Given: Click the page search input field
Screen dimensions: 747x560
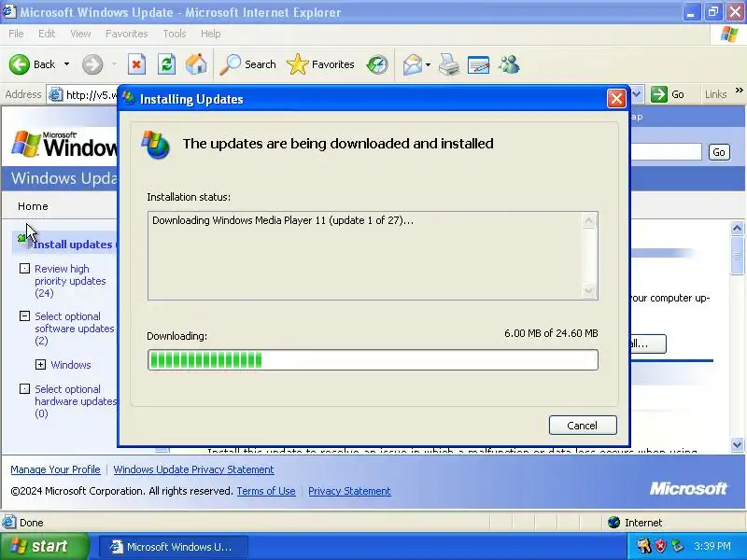Looking at the screenshot, I should pos(666,152).
